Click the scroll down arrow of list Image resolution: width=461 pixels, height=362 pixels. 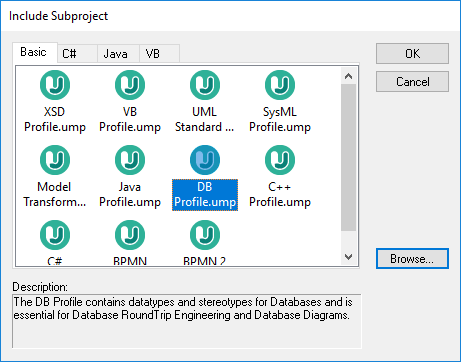(x=349, y=257)
